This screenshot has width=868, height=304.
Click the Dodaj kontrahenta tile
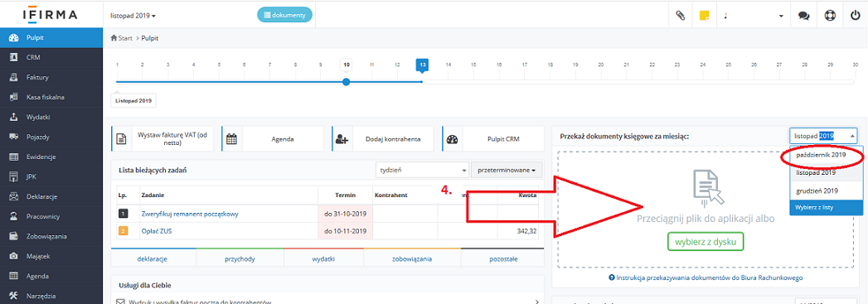(x=382, y=138)
